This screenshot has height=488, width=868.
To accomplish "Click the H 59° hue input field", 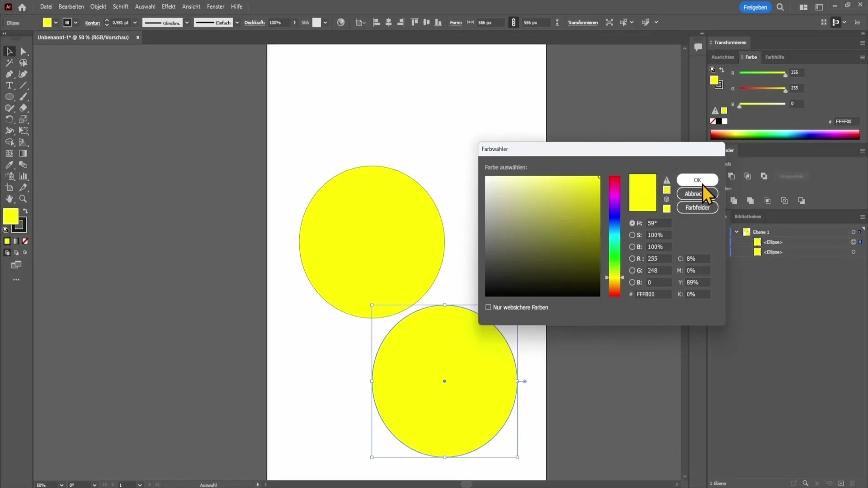I will pos(658,223).
